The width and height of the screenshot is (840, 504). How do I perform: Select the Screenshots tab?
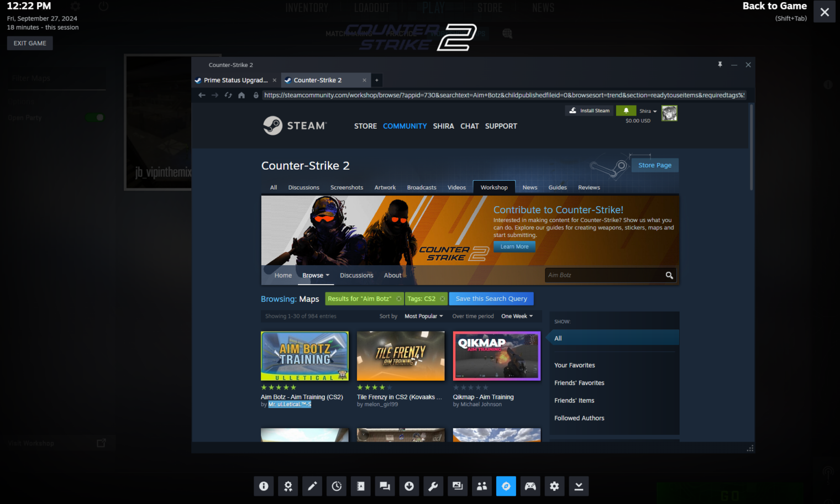(x=347, y=187)
